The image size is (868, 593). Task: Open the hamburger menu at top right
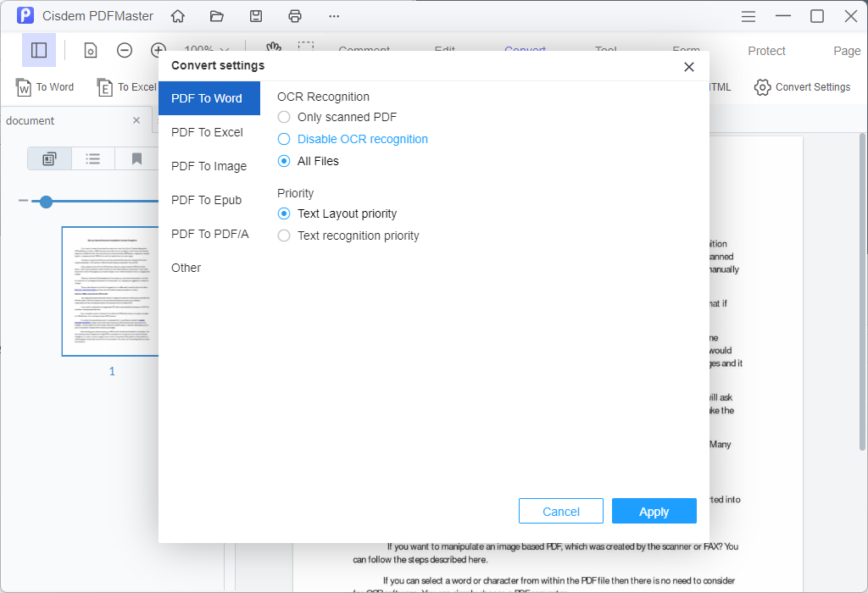tap(748, 15)
